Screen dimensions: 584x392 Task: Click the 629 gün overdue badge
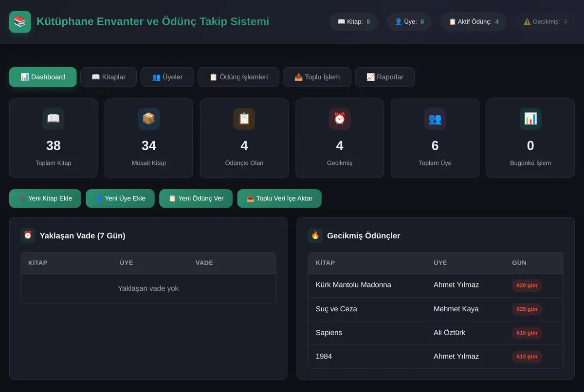(x=527, y=285)
